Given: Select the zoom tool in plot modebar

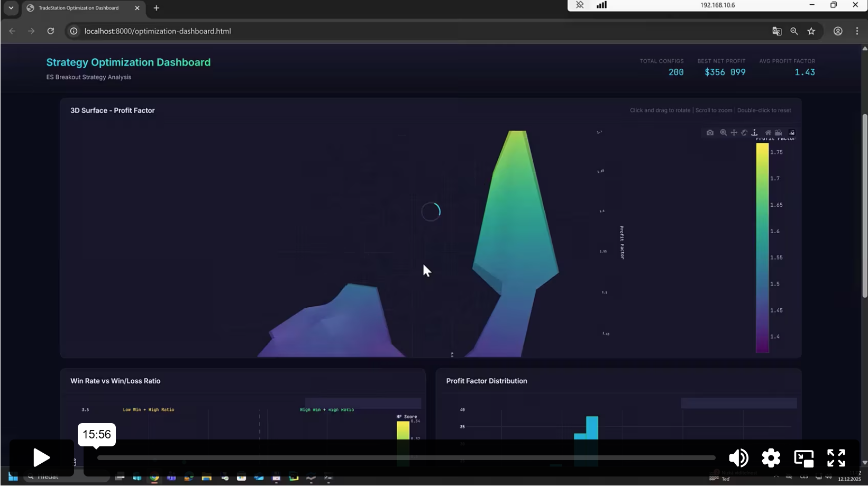Looking at the screenshot, I should 723,133.
